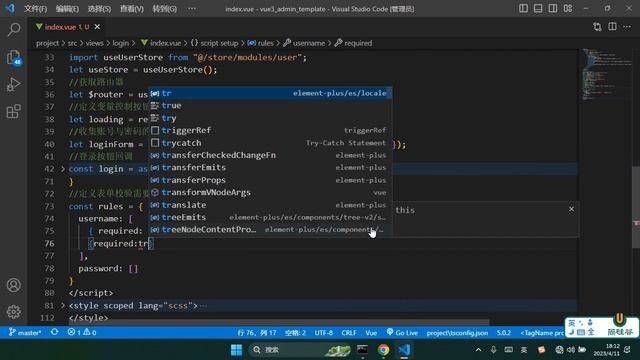Click required breadcrumb segment

click(353, 43)
